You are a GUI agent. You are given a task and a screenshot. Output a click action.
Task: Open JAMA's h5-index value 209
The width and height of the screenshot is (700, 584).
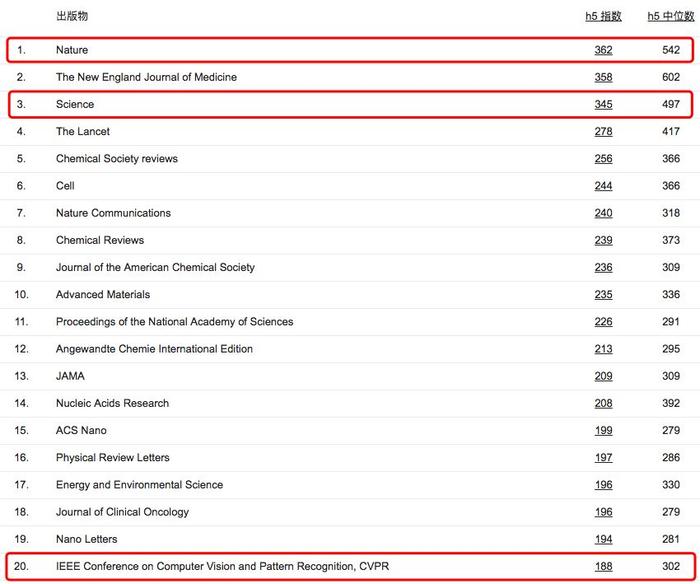click(x=603, y=376)
